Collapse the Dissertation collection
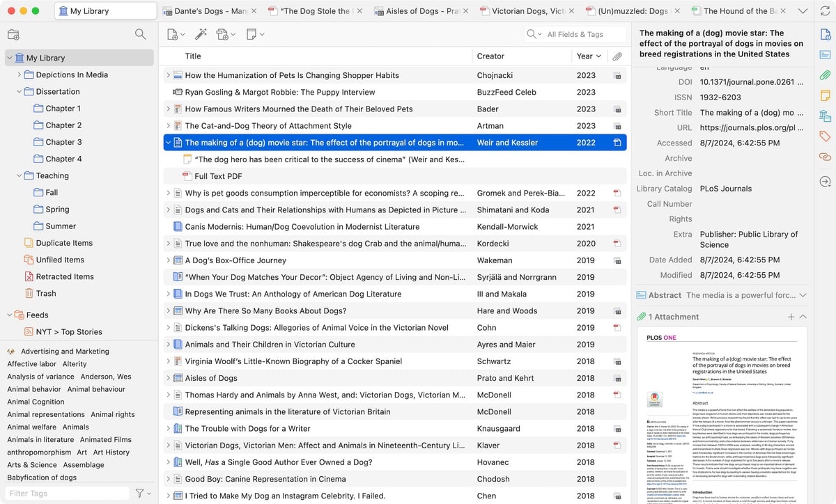 coord(18,91)
